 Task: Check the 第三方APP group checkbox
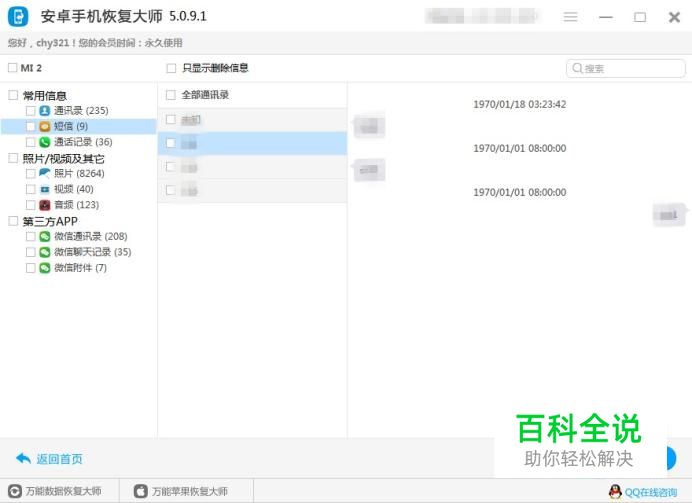coord(13,221)
